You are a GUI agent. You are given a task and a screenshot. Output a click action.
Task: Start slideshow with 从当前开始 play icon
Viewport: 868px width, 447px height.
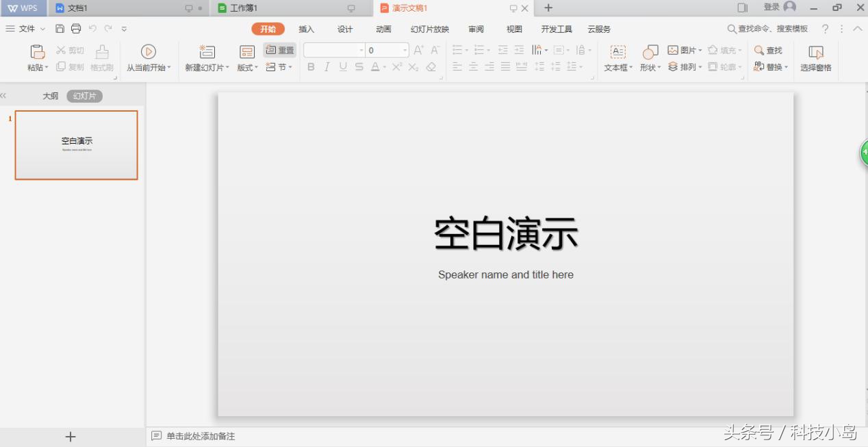pyautogui.click(x=149, y=52)
